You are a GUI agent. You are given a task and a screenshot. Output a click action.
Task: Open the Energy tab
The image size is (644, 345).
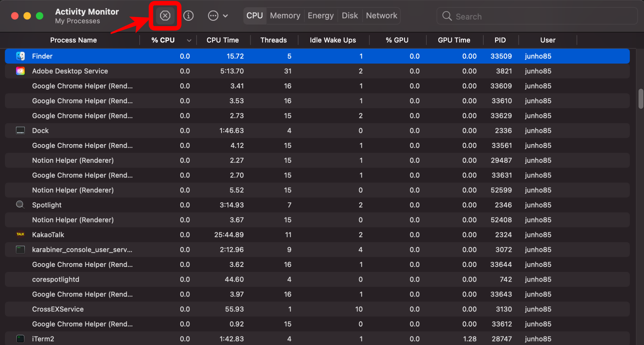[320, 15]
